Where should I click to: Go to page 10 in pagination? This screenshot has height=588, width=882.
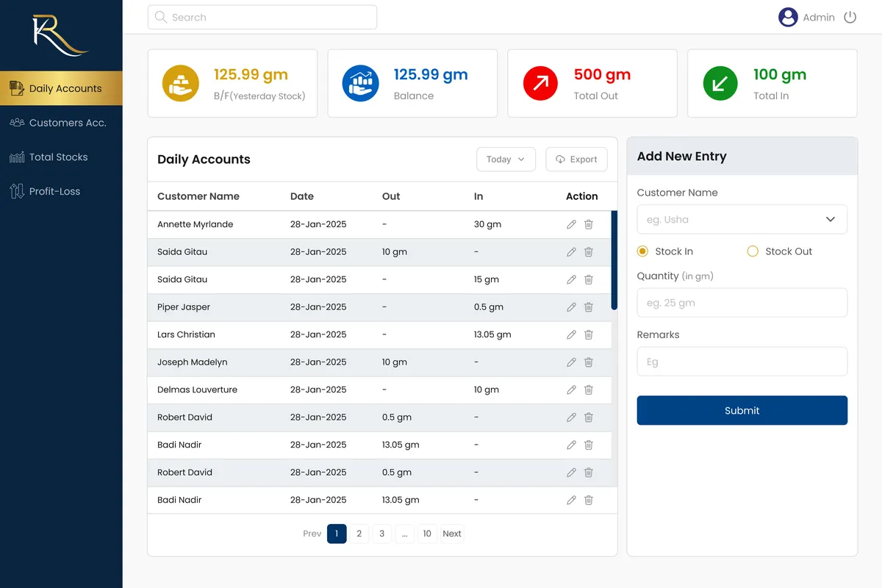pyautogui.click(x=427, y=534)
